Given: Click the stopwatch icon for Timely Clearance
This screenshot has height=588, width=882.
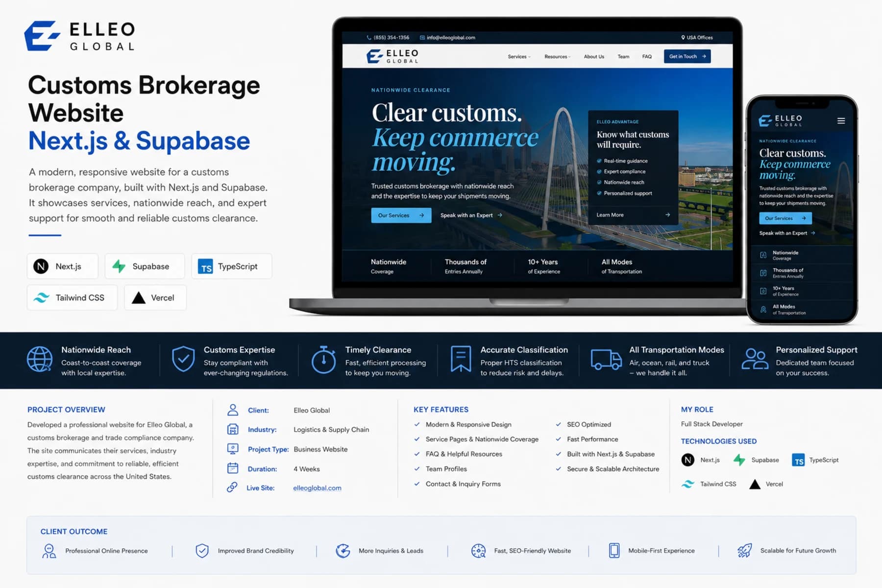Looking at the screenshot, I should click(x=323, y=360).
